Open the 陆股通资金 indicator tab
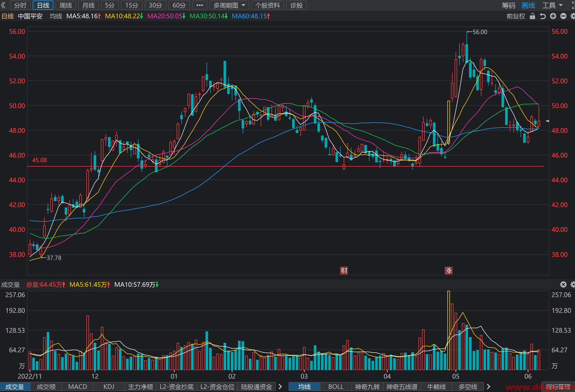Viewport: 575px width, 392px height. [257, 387]
